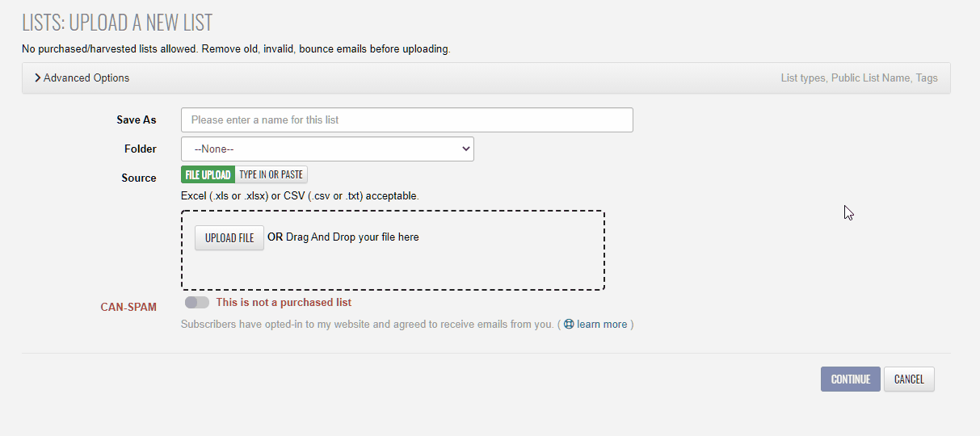The image size is (980, 436).
Task: Click the Save As field label
Action: 137,119
